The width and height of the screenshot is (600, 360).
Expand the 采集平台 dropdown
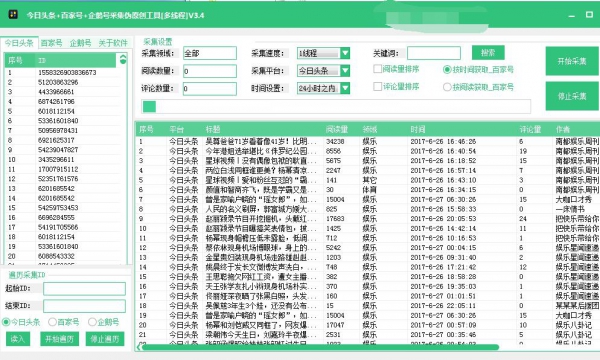coord(345,71)
